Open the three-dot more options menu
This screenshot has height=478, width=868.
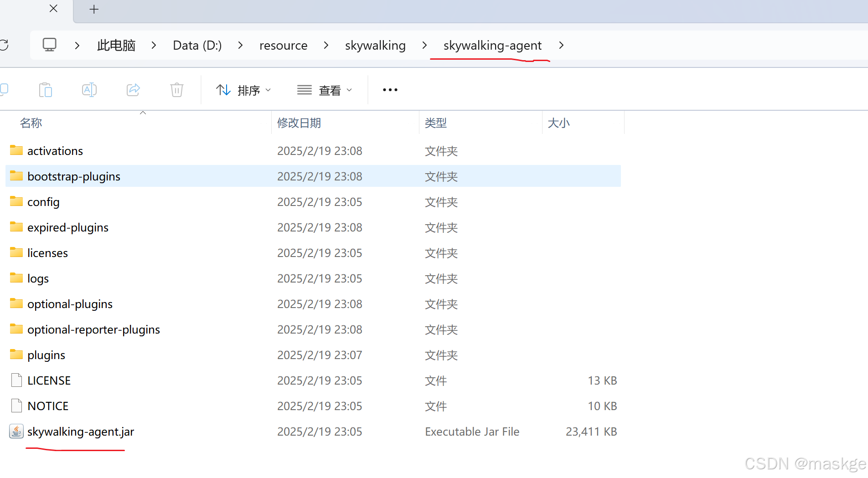click(390, 90)
